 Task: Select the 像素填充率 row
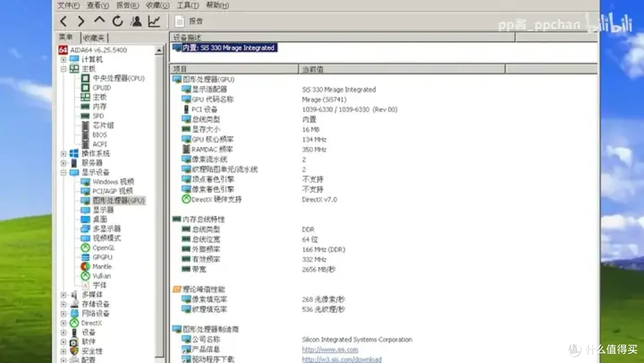coord(263,299)
